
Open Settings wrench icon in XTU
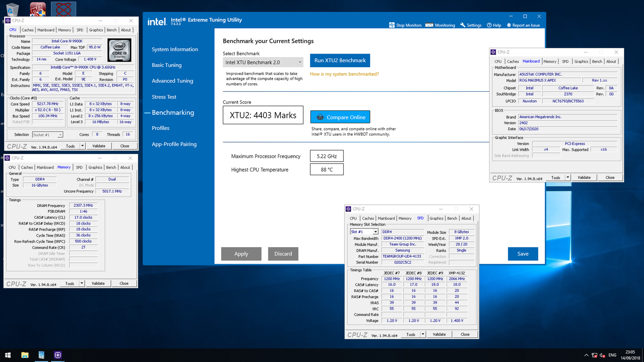(463, 25)
